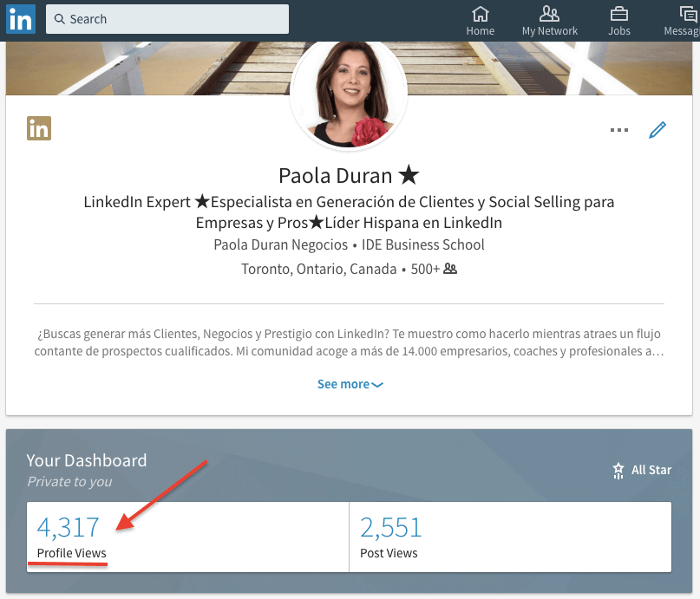Image resolution: width=700 pixels, height=599 pixels.
Task: Click the gold LinkedIn Premium badge
Action: [x=39, y=128]
